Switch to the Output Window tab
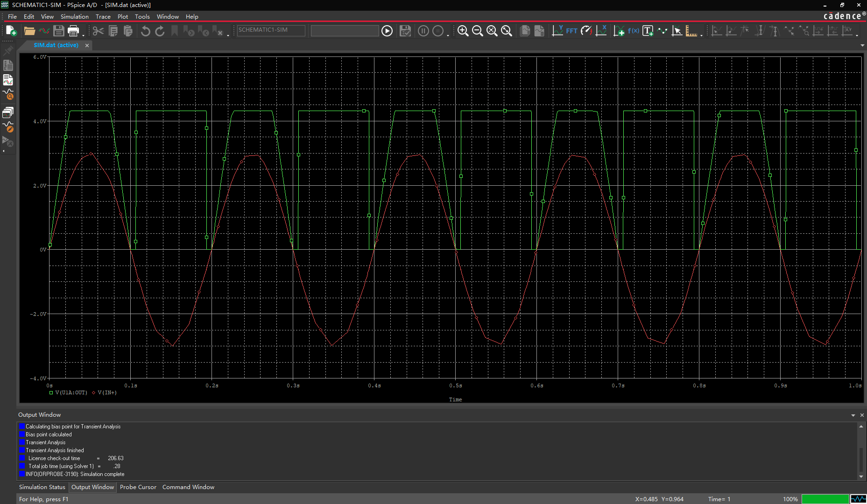 tap(92, 487)
